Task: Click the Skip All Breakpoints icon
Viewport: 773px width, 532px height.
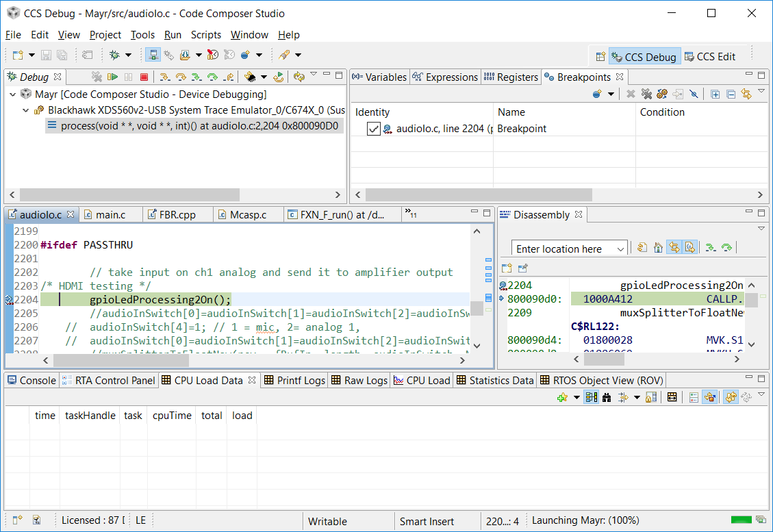Action: (694, 94)
